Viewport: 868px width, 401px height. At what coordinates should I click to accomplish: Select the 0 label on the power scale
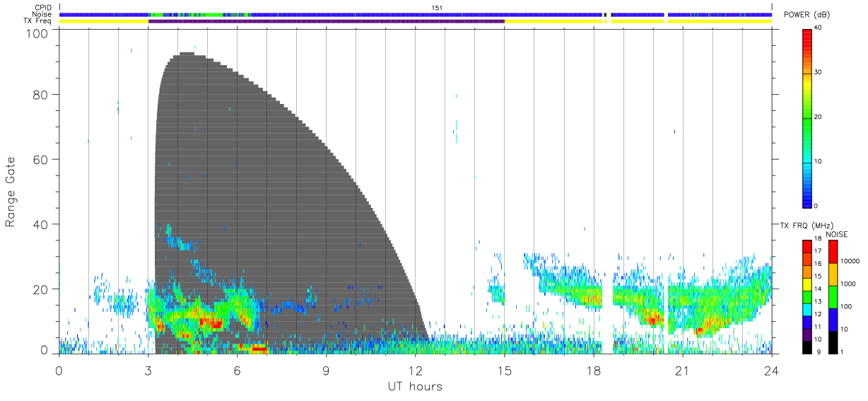(816, 206)
